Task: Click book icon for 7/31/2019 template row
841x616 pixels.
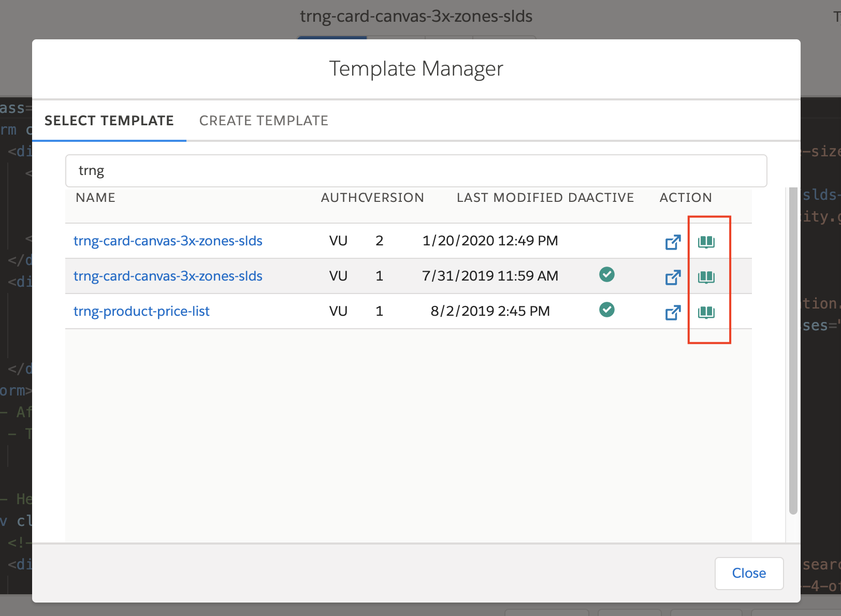Action: (706, 277)
